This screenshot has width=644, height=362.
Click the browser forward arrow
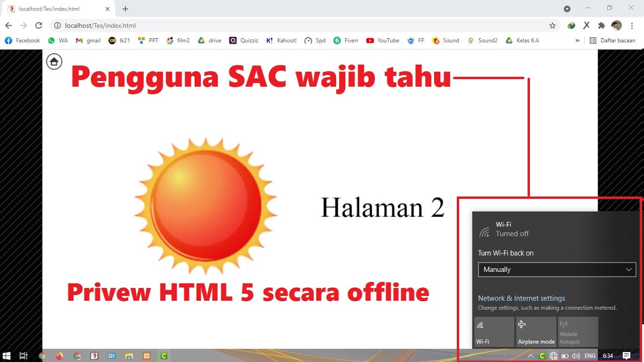tap(23, 25)
